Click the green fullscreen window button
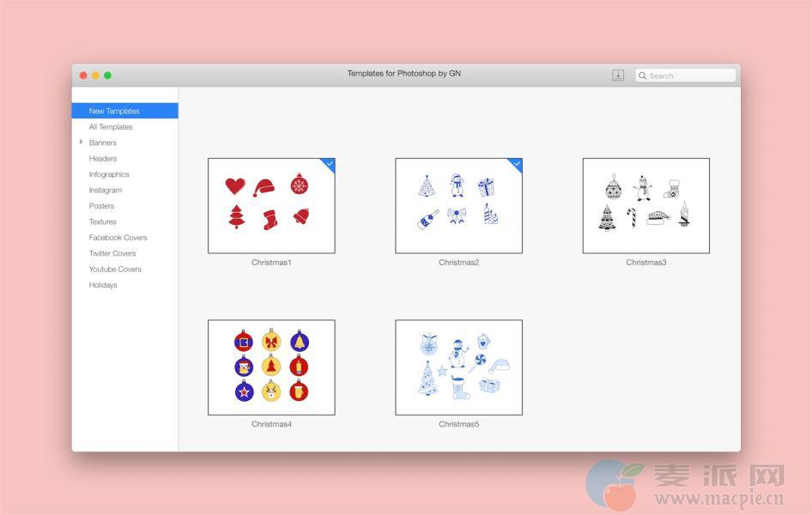812x515 pixels. (x=107, y=76)
